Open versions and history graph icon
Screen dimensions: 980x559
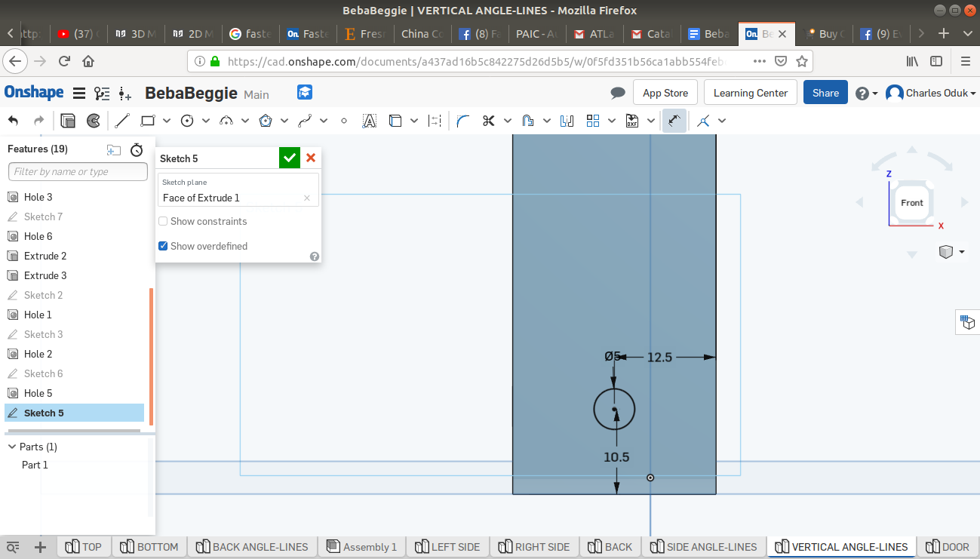(102, 94)
